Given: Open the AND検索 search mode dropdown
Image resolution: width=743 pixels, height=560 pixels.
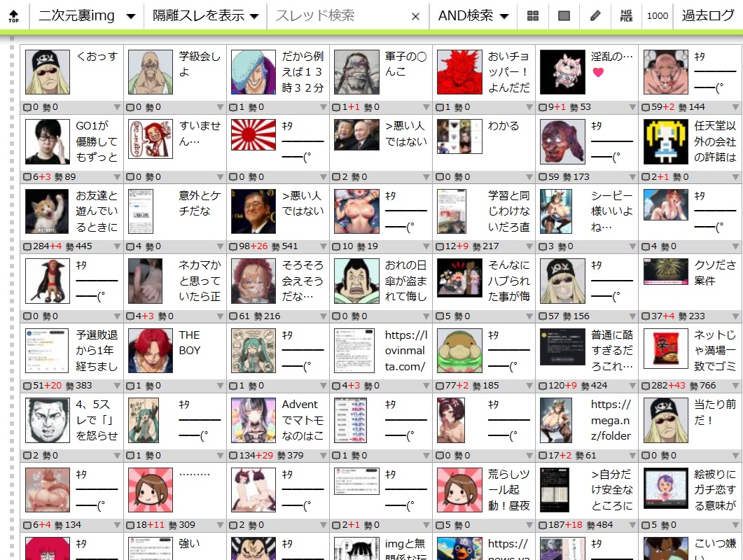Looking at the screenshot, I should pyautogui.click(x=473, y=16).
